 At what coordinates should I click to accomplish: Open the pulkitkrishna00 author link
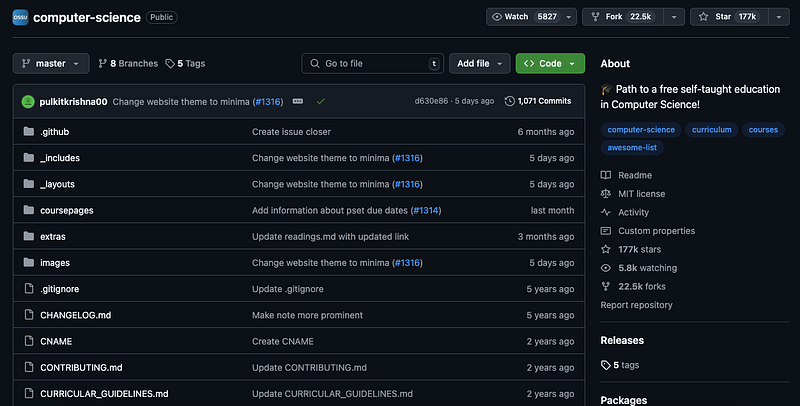pyautogui.click(x=73, y=102)
